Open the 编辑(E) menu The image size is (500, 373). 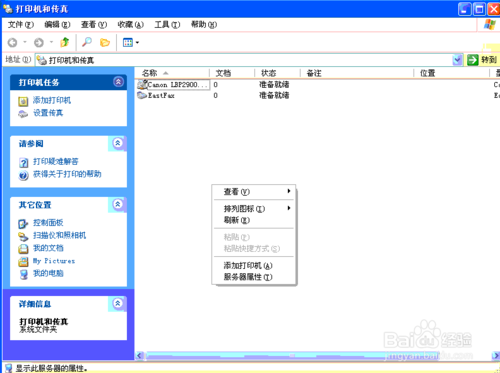(x=57, y=25)
